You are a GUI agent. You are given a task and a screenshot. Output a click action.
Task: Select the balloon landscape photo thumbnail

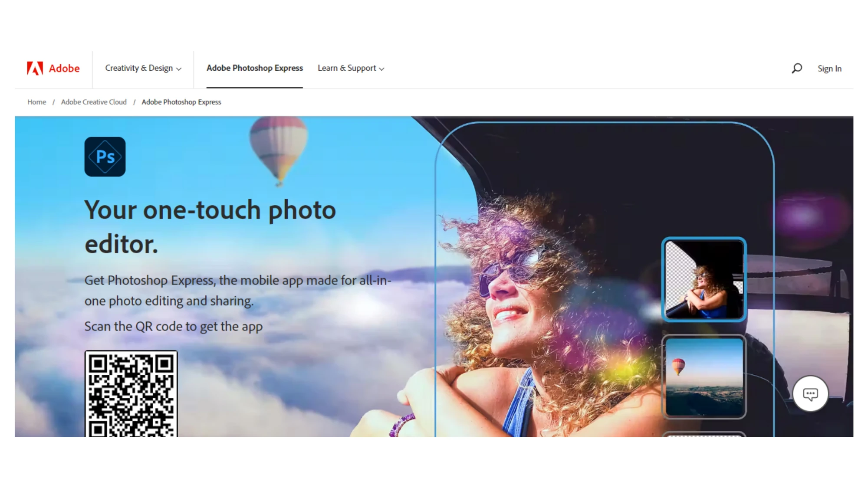704,376
